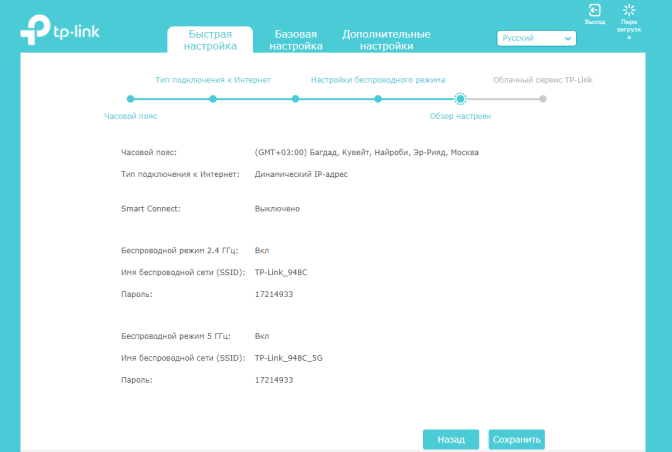Click the Выход logout icon
Viewport: 672px width, 452px height.
coord(594,10)
